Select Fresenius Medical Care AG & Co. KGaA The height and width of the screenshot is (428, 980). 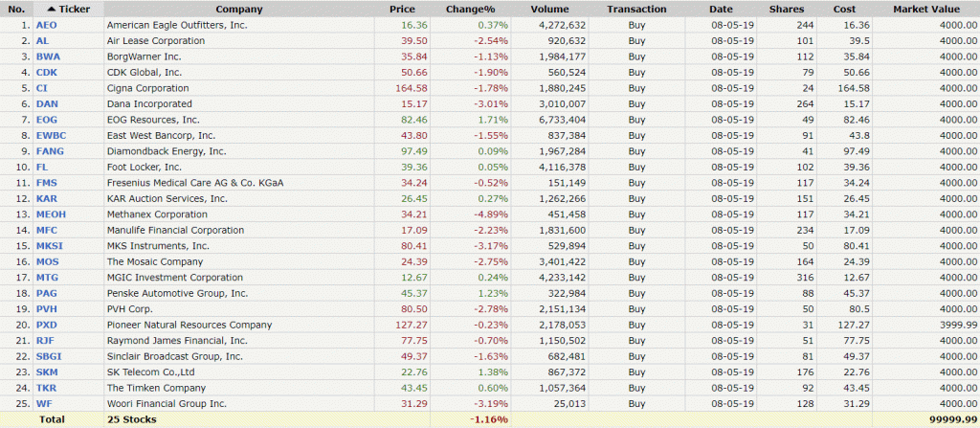[x=195, y=183]
